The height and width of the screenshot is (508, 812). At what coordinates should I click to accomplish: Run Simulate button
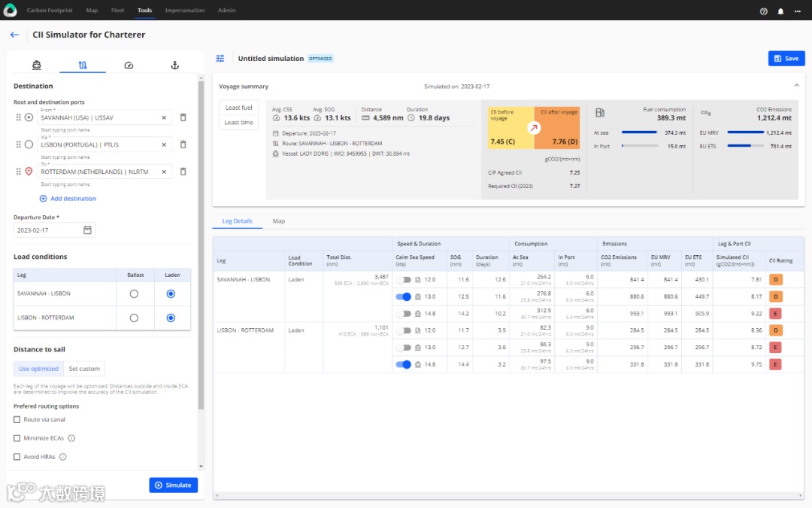click(x=174, y=485)
